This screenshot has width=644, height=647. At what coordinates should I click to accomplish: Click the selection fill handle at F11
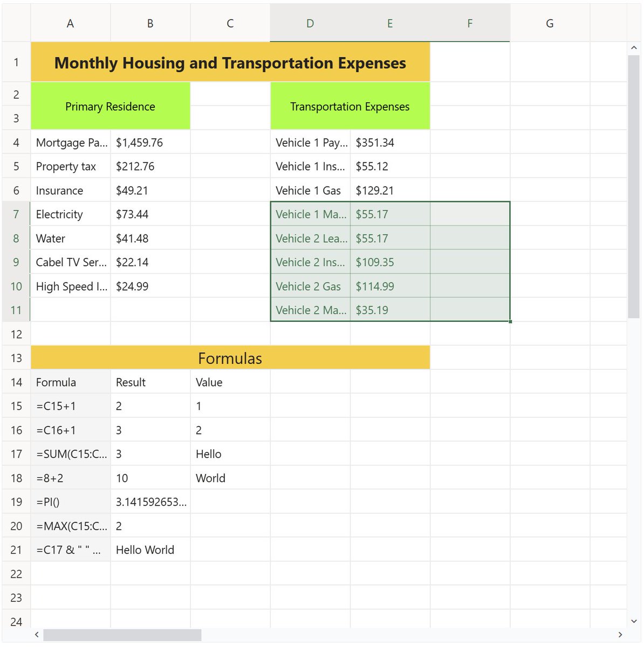(510, 321)
